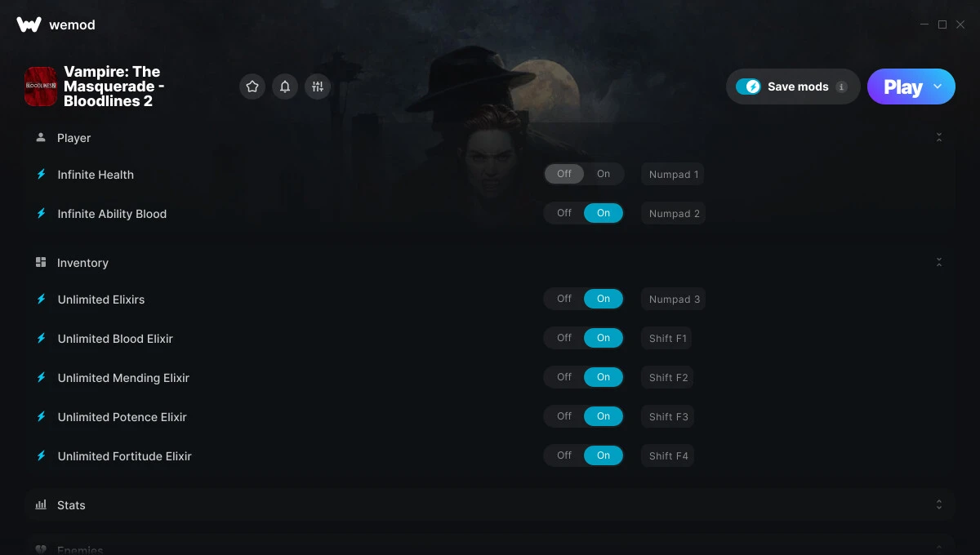
Task: Open the Play button dropdown arrow
Action: (938, 87)
